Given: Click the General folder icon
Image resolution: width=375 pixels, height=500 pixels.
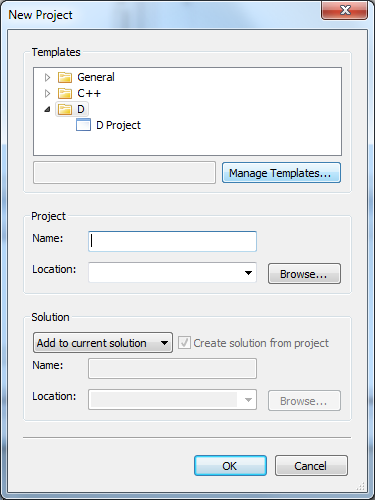Looking at the screenshot, I should click(65, 77).
